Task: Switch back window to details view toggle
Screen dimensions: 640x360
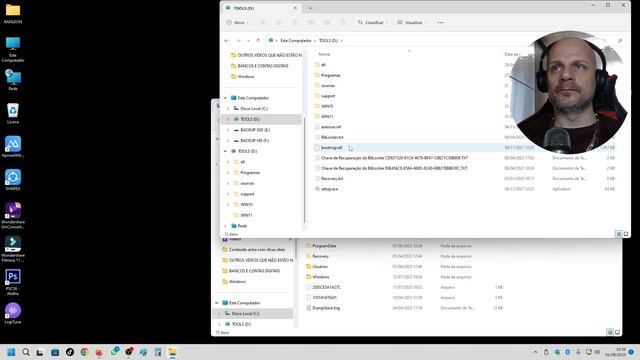Action: click(610, 332)
